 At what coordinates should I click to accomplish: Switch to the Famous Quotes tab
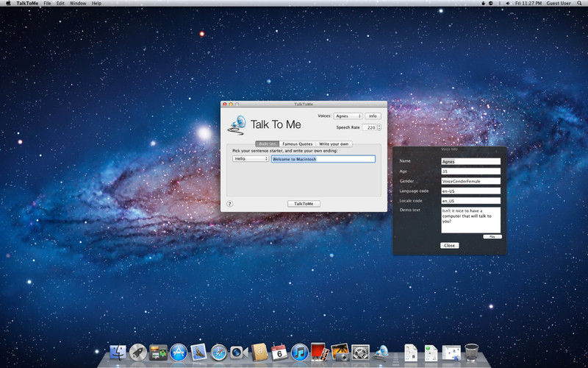[x=298, y=144]
